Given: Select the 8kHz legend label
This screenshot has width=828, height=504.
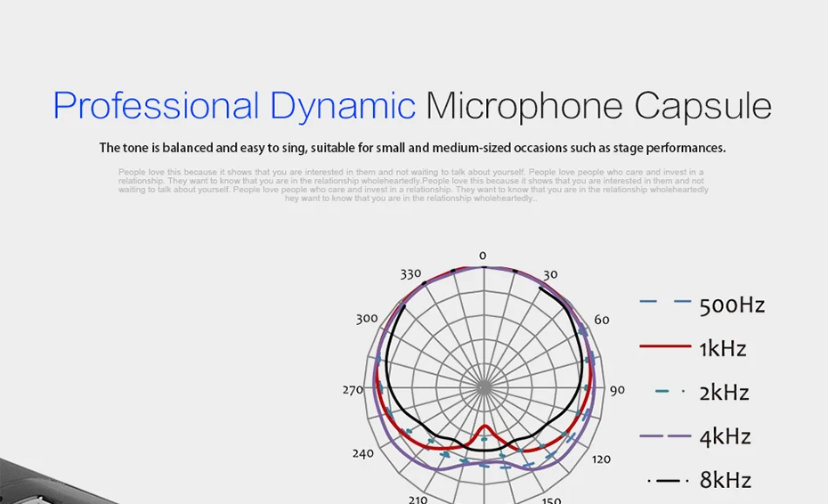Looking at the screenshot, I should (725, 480).
